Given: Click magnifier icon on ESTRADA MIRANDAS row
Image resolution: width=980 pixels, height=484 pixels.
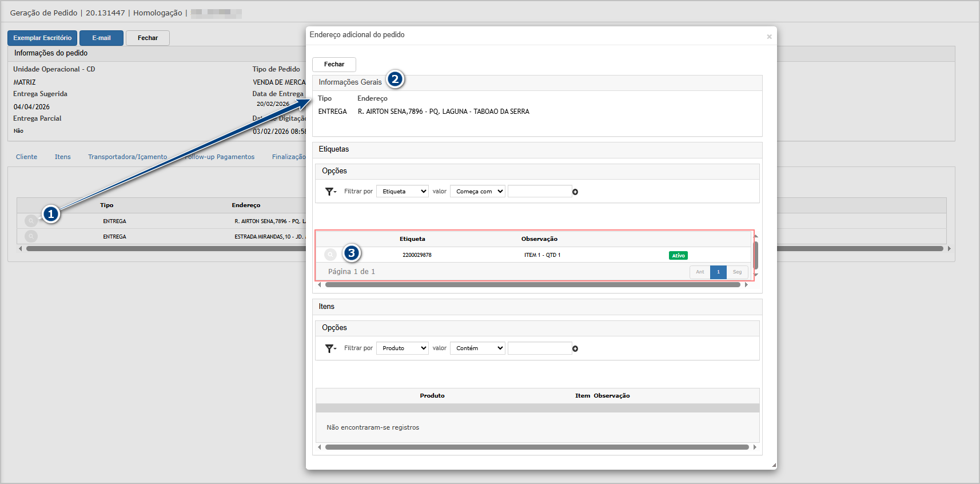Looking at the screenshot, I should tap(31, 236).
